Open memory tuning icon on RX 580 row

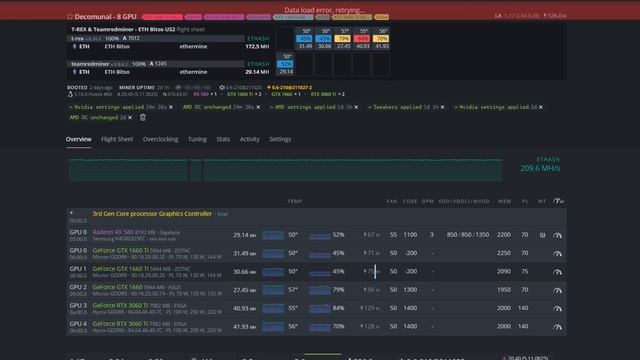(x=542, y=235)
